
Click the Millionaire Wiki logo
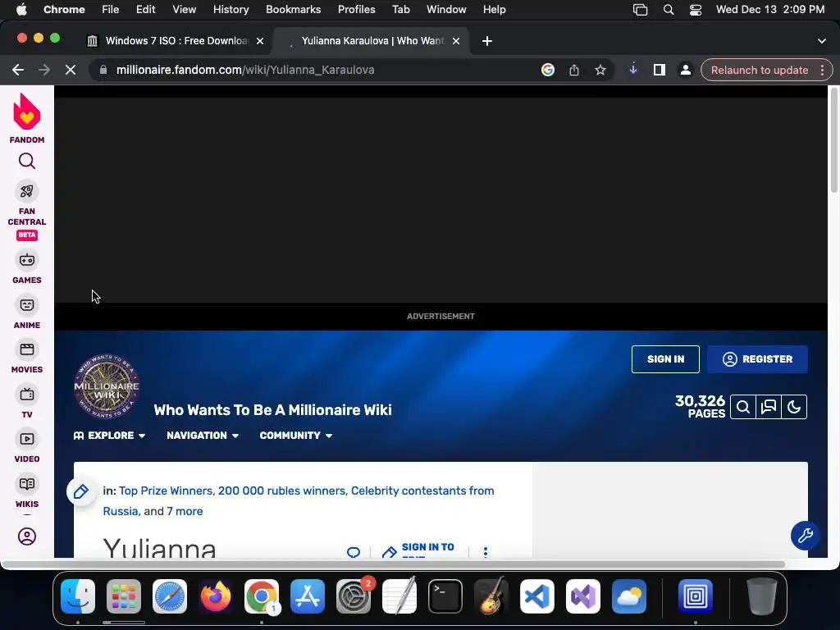(x=107, y=386)
